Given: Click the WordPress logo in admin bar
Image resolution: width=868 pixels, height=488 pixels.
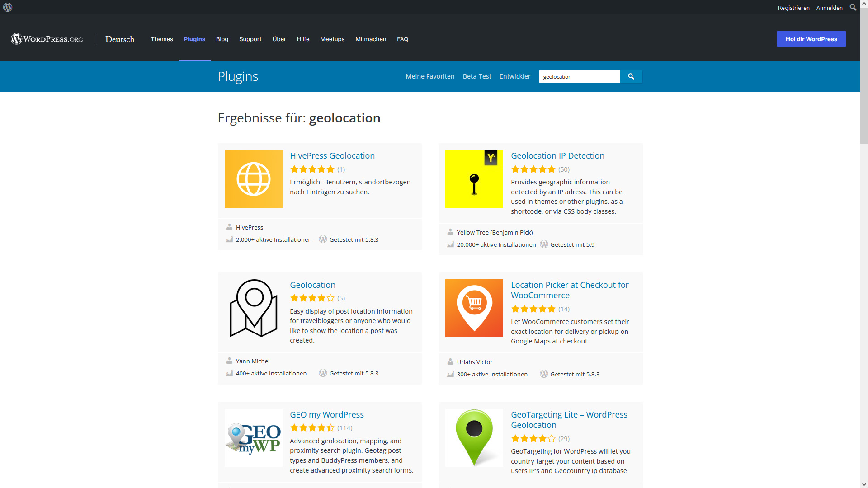Looking at the screenshot, I should 8,7.
